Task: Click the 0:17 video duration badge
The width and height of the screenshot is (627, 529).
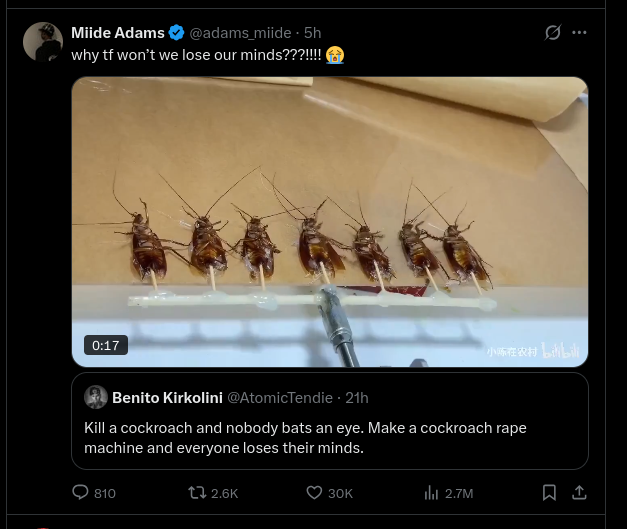Action: point(106,345)
